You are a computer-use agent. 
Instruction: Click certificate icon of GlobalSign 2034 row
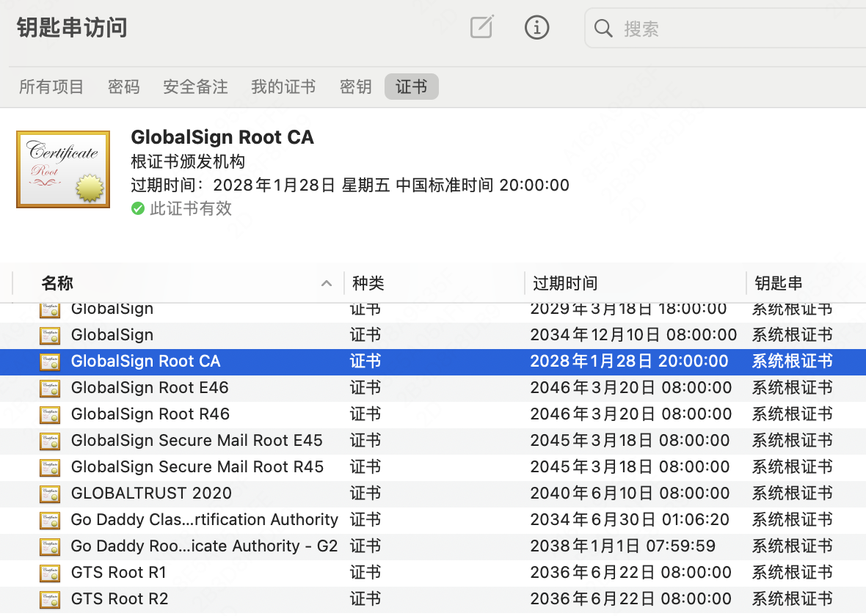click(x=50, y=336)
